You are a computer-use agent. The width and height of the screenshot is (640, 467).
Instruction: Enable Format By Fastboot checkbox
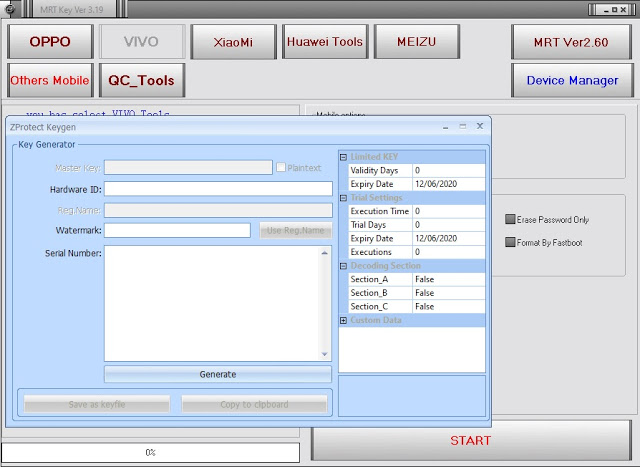pos(510,242)
